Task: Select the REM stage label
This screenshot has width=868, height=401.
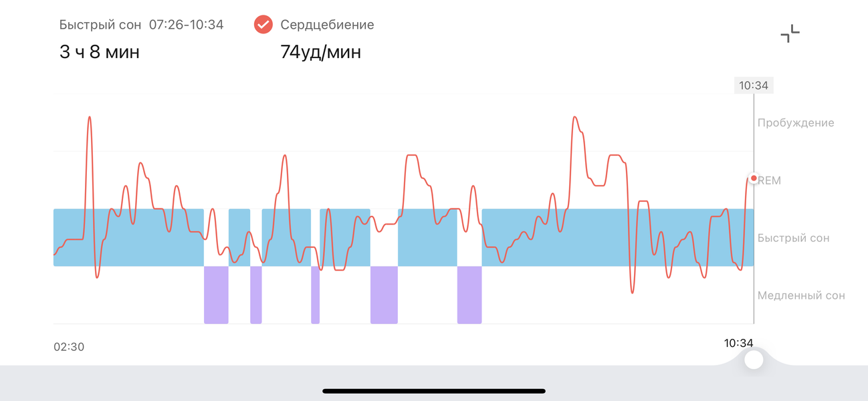Action: click(x=770, y=180)
